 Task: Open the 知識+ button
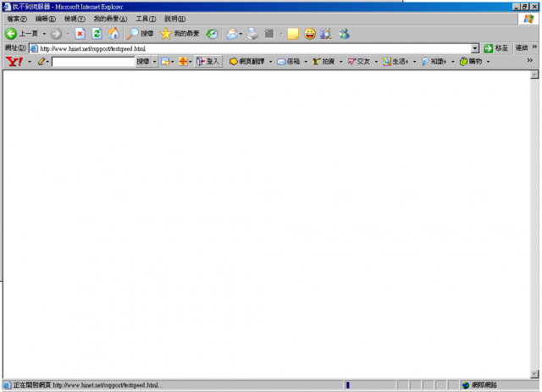(434, 62)
